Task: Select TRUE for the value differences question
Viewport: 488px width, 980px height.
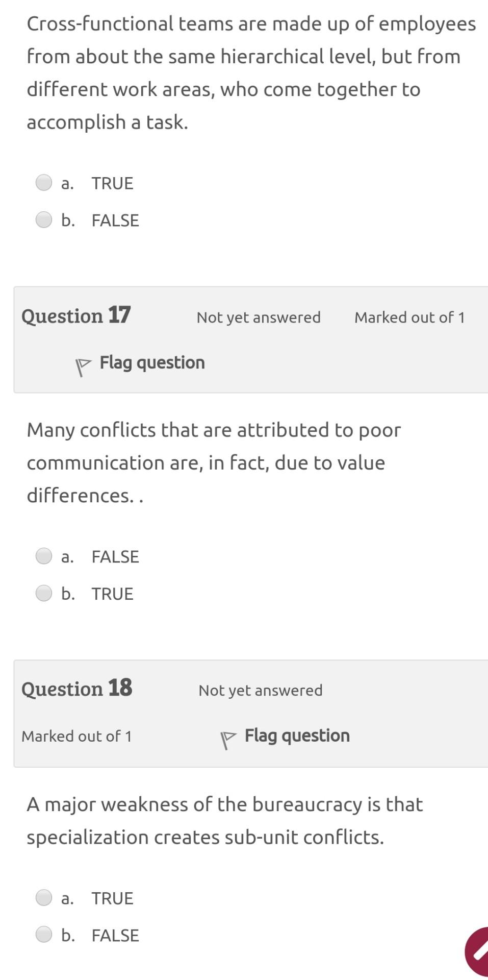Action: point(45,593)
